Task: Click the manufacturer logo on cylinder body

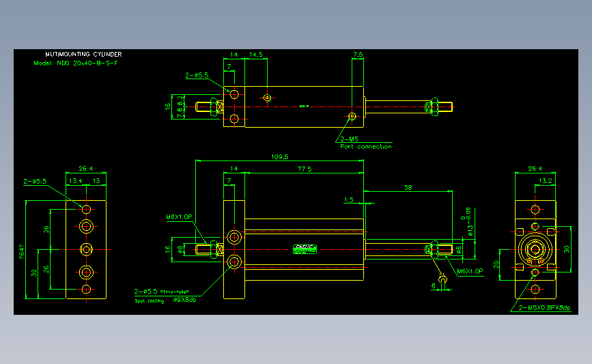Action: coord(305,249)
